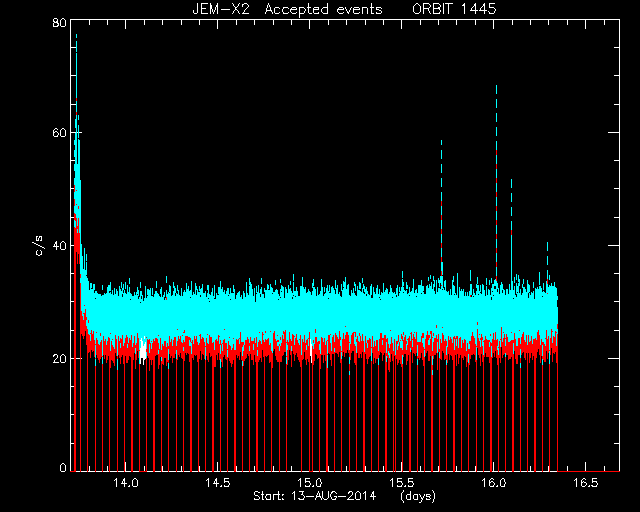Image resolution: width=640 pixels, height=512 pixels.
Task: Select the 60 y-axis tick label
Action: [x=60, y=133]
